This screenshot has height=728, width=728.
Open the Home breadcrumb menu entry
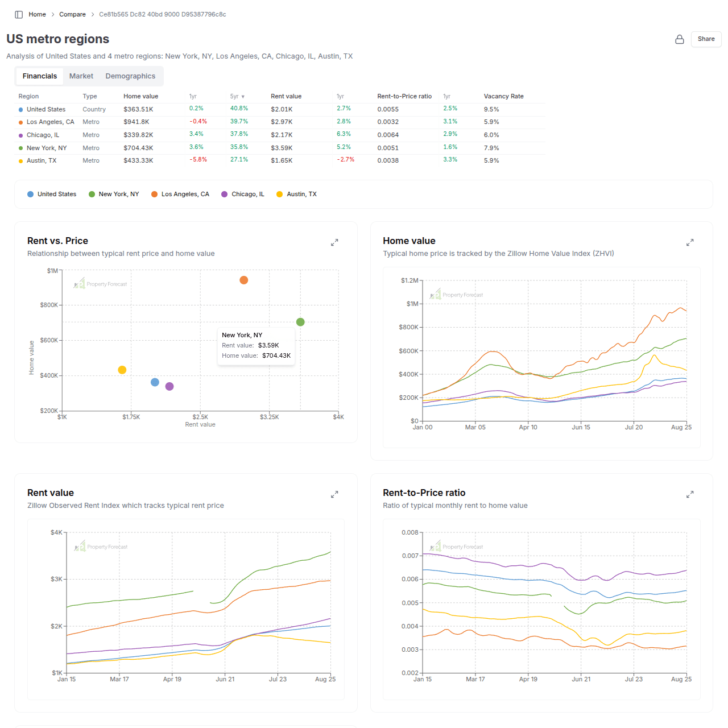click(37, 14)
